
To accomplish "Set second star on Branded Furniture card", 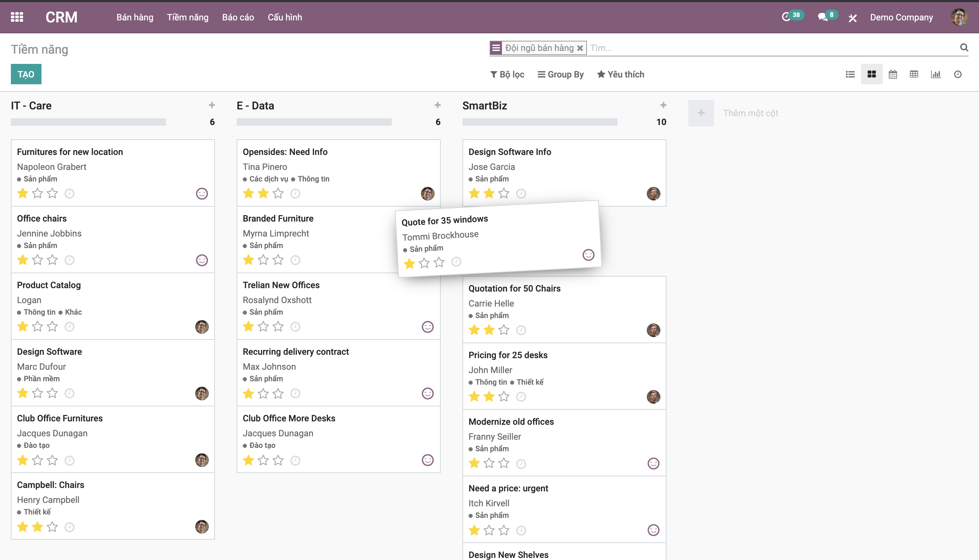I will 263,260.
